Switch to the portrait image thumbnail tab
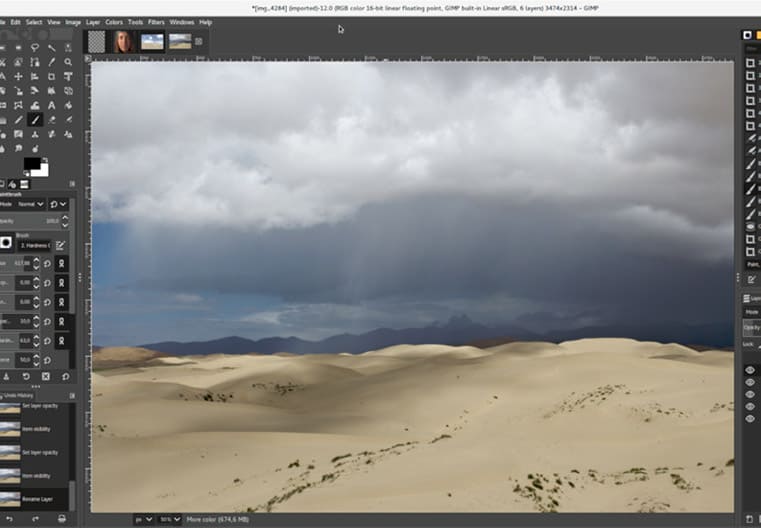This screenshot has height=528, width=761. [124, 41]
